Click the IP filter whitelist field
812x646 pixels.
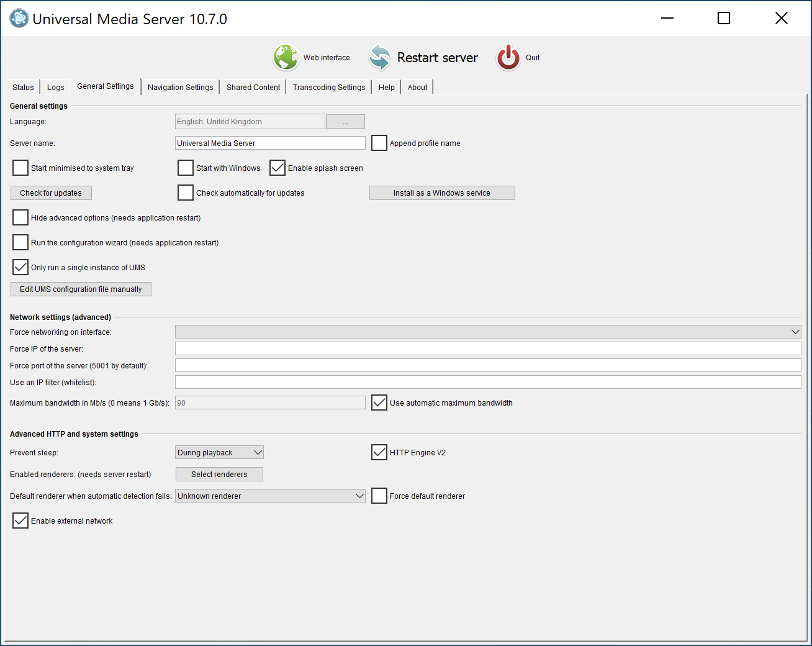(x=488, y=382)
